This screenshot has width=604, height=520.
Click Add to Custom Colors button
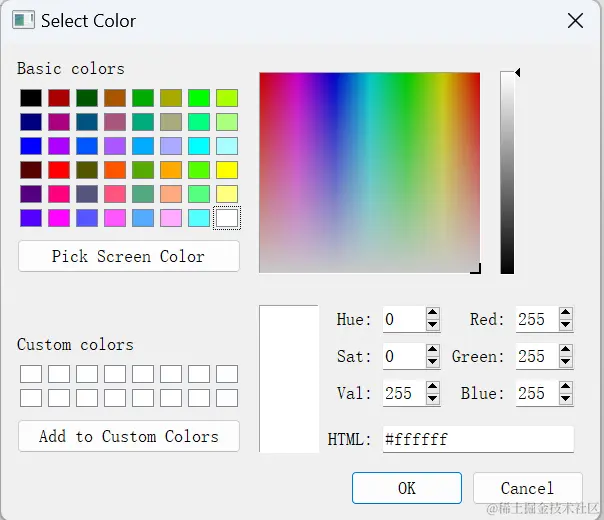[128, 436]
